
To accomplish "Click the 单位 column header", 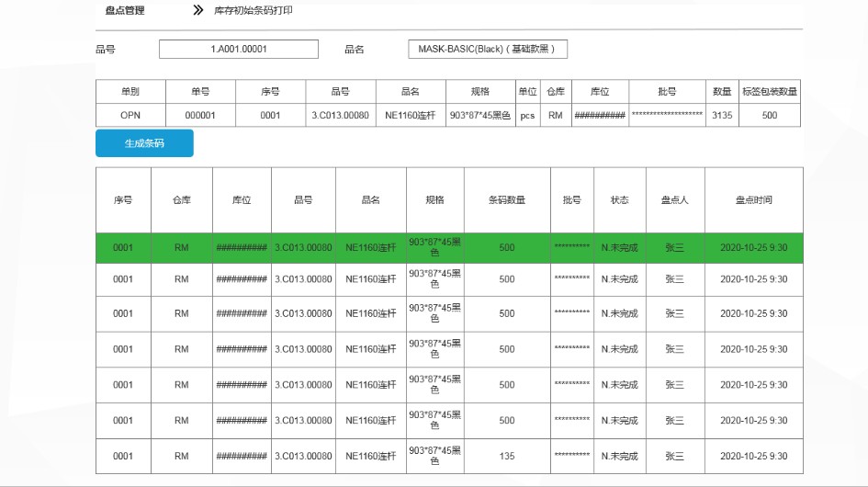I will pos(527,91).
